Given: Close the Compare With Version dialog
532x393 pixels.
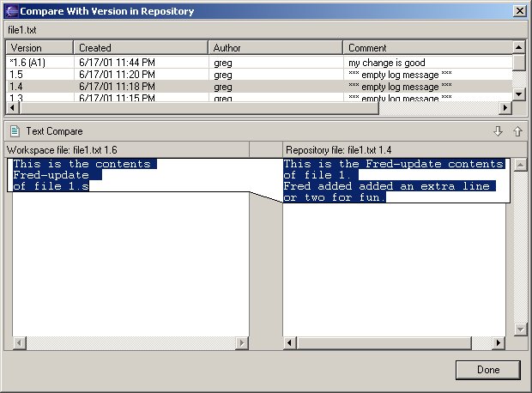Looking at the screenshot, I should (x=519, y=11).
